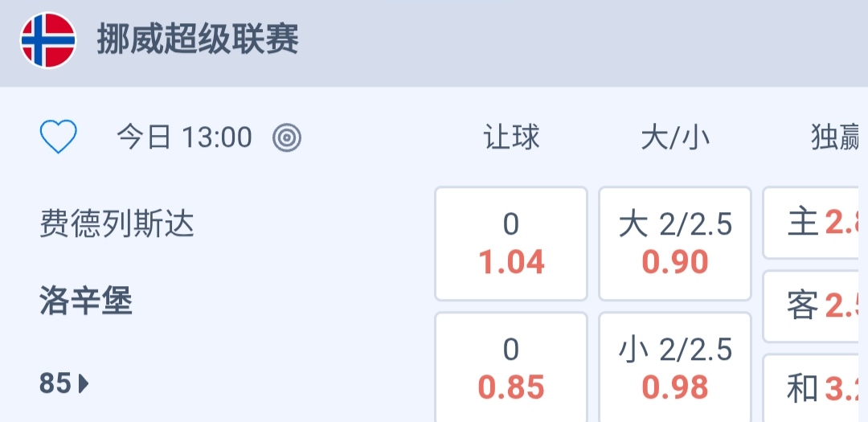Choose the 和 draw odds
The height and width of the screenshot is (422, 868).
(x=813, y=389)
